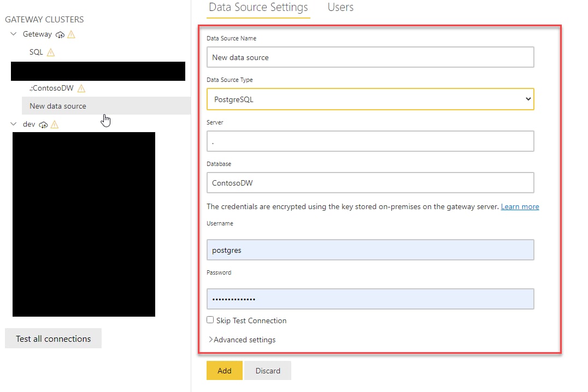Click the cloud icon next to dev
The image size is (588, 392).
[x=44, y=125]
